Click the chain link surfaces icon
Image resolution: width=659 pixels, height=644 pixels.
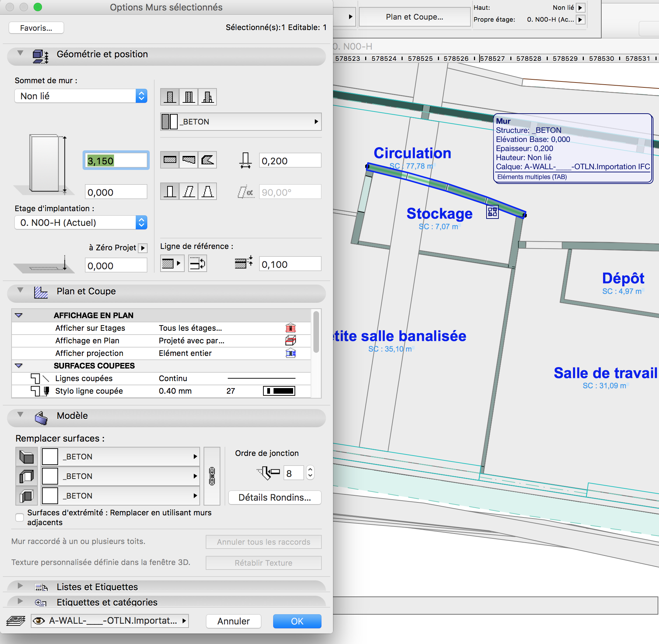(x=212, y=476)
